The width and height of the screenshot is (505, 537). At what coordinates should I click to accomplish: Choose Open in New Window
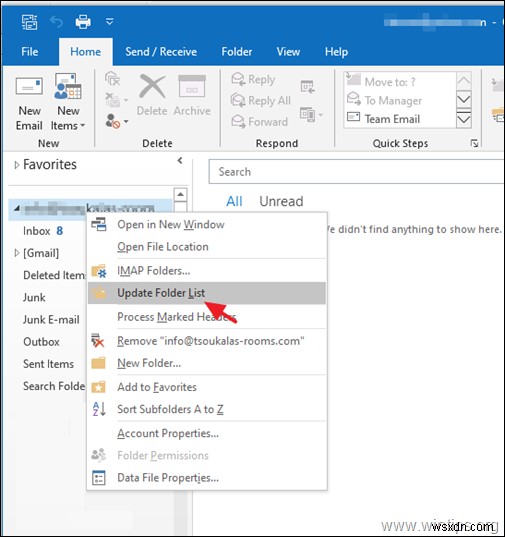[x=207, y=225]
